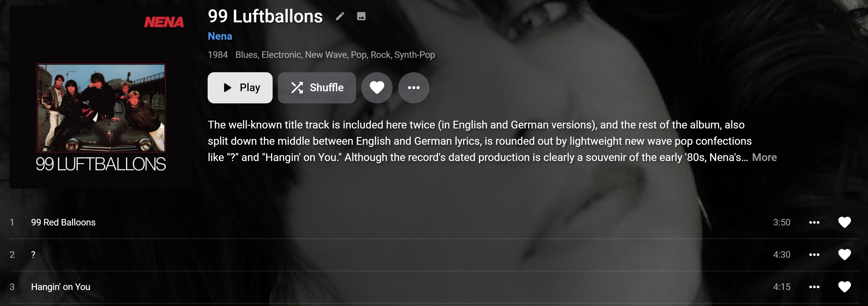This screenshot has width=868, height=306.
Task: Open the album three-dot options menu
Action: [x=413, y=88]
